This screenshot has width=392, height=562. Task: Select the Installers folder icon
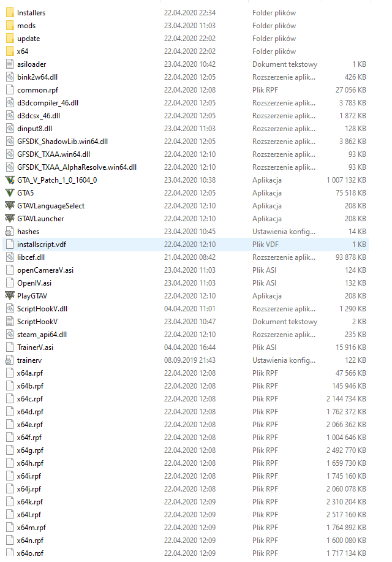pyautogui.click(x=10, y=12)
